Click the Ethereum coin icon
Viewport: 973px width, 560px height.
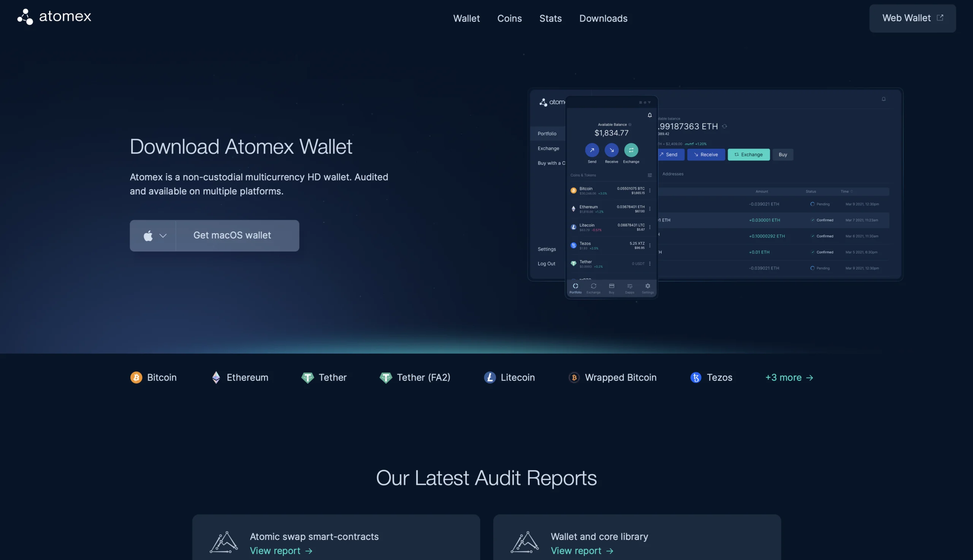tap(216, 377)
